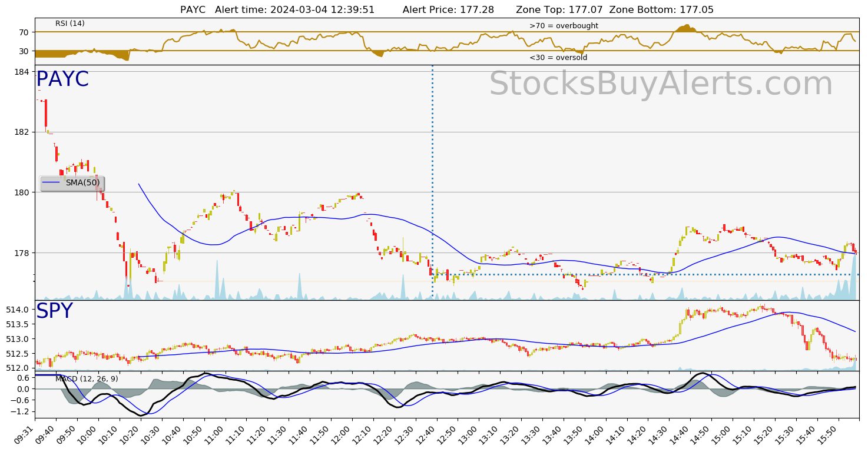Click the vertical dotted alert-time marker line
The height and width of the screenshot is (452, 868).
pos(432,182)
